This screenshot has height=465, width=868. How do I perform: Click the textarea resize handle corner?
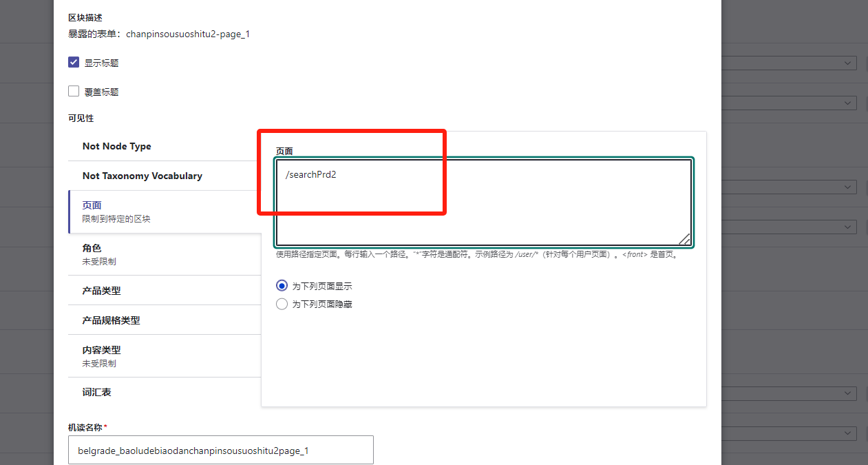point(684,238)
